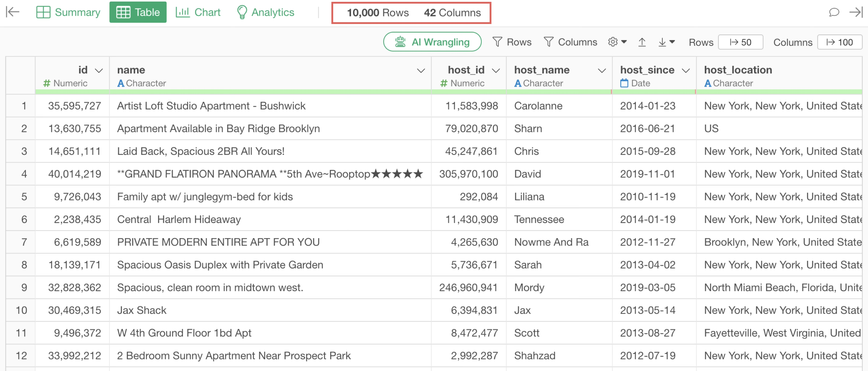Select host_id cell '305,970,100'

pyautogui.click(x=469, y=174)
